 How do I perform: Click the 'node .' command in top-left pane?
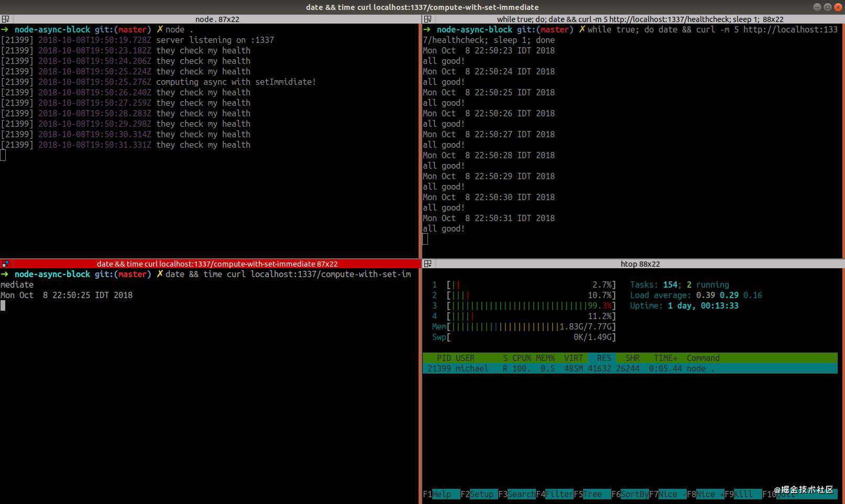(179, 30)
